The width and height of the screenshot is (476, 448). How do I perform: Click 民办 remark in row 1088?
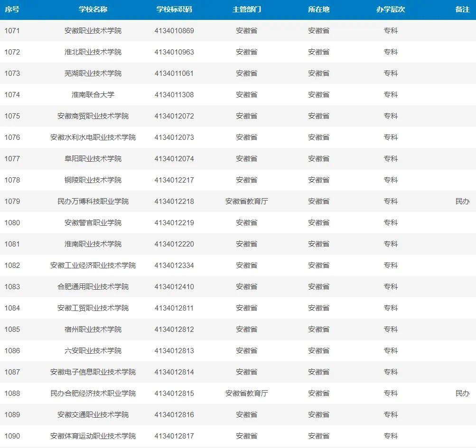[462, 393]
